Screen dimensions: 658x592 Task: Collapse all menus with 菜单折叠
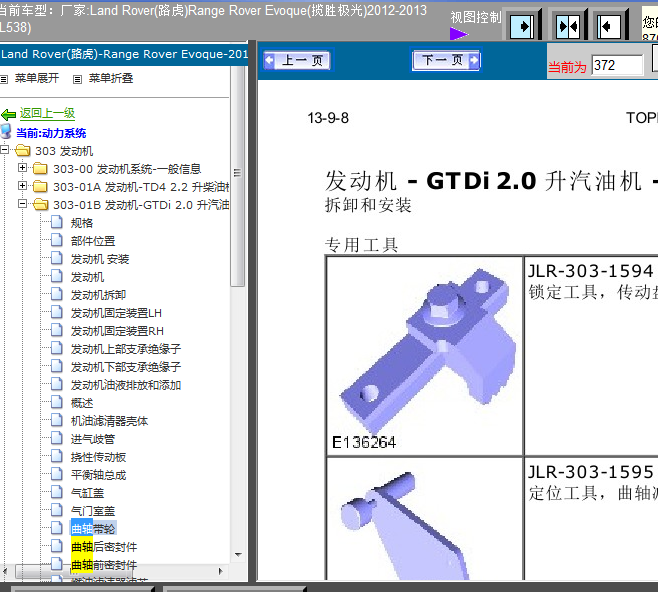click(x=111, y=78)
